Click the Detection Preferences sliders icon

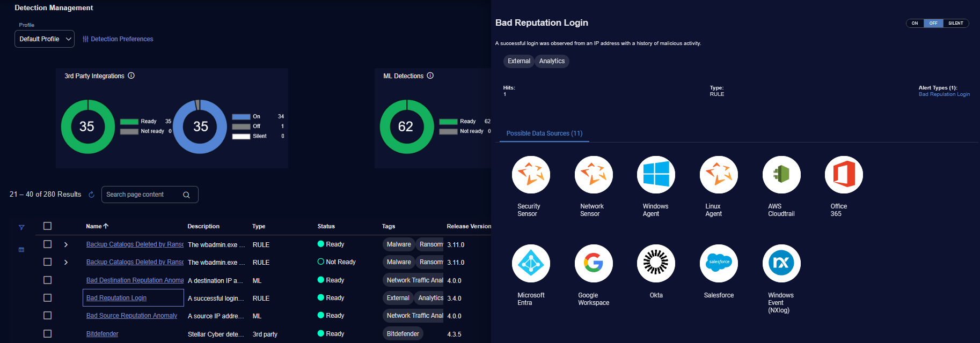(85, 39)
